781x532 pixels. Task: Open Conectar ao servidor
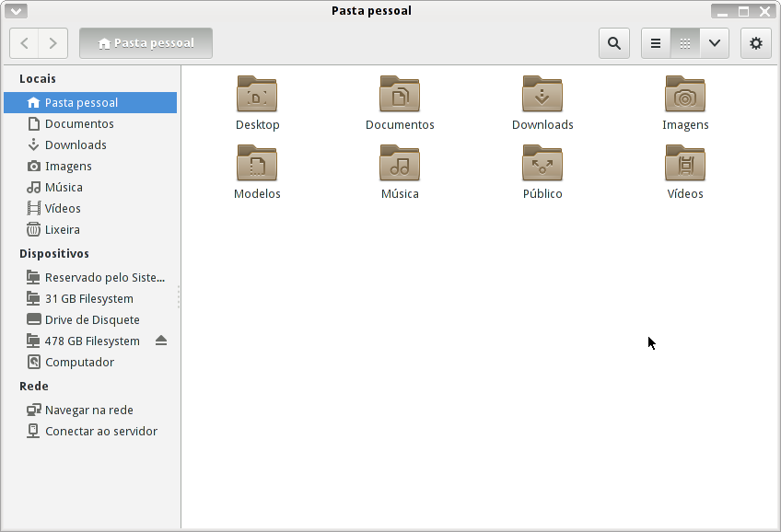101,431
